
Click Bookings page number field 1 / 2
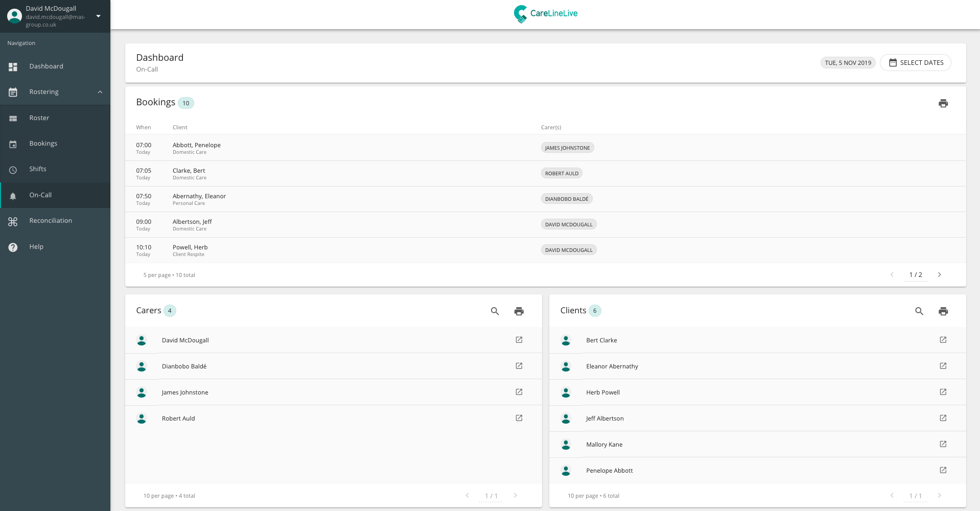[916, 275]
